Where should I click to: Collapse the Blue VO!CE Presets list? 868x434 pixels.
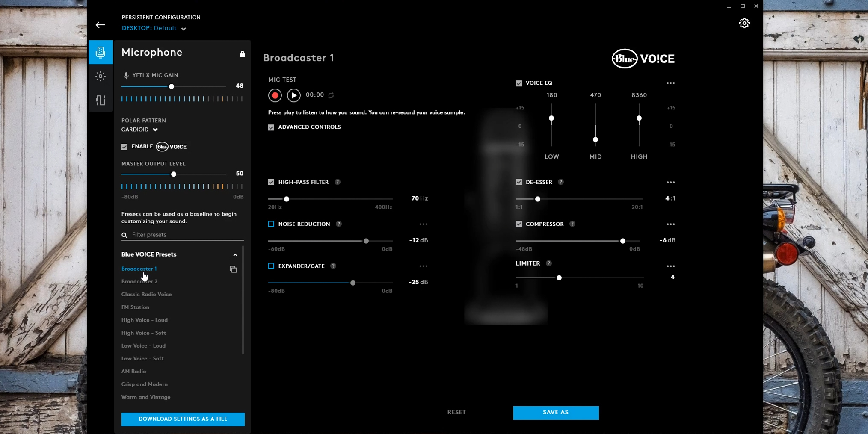235,255
